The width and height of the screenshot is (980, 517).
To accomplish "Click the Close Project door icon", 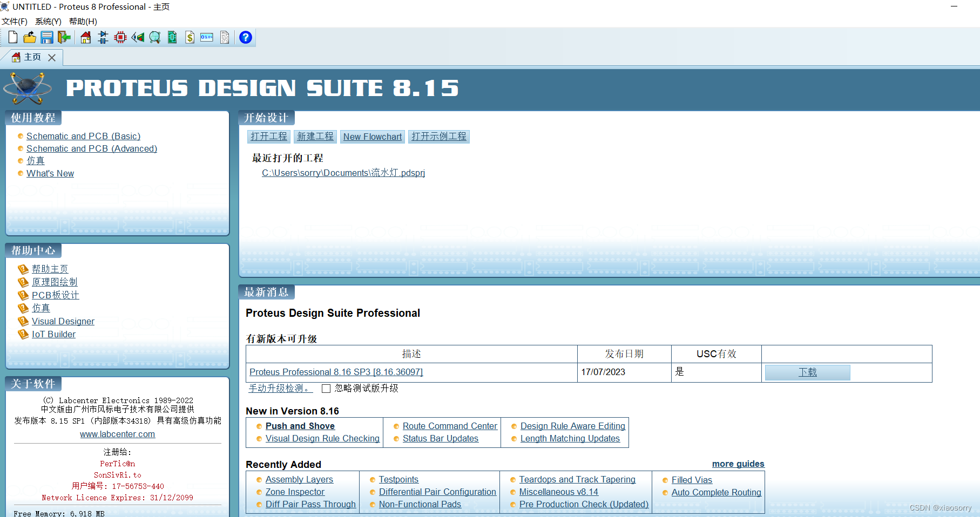I will pos(64,37).
